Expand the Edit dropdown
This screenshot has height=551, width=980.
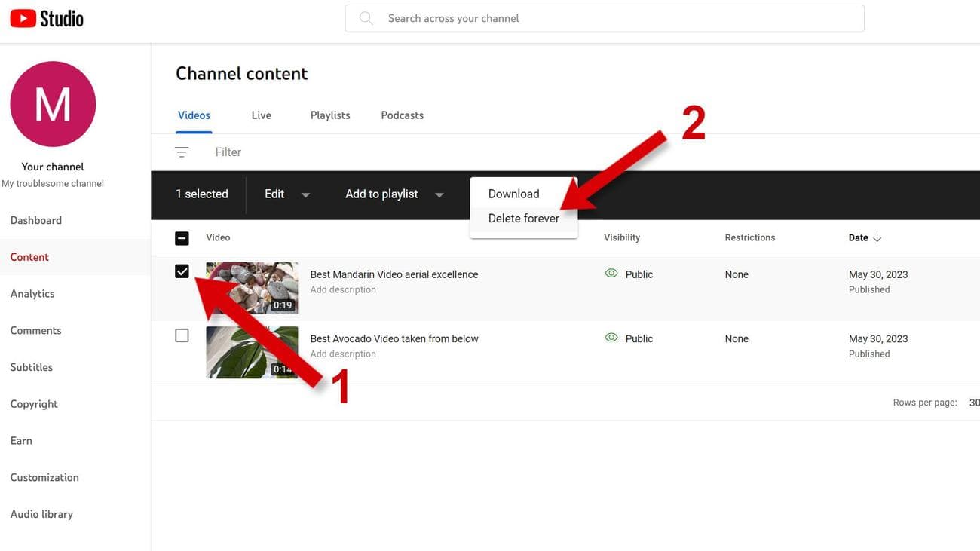pos(286,194)
